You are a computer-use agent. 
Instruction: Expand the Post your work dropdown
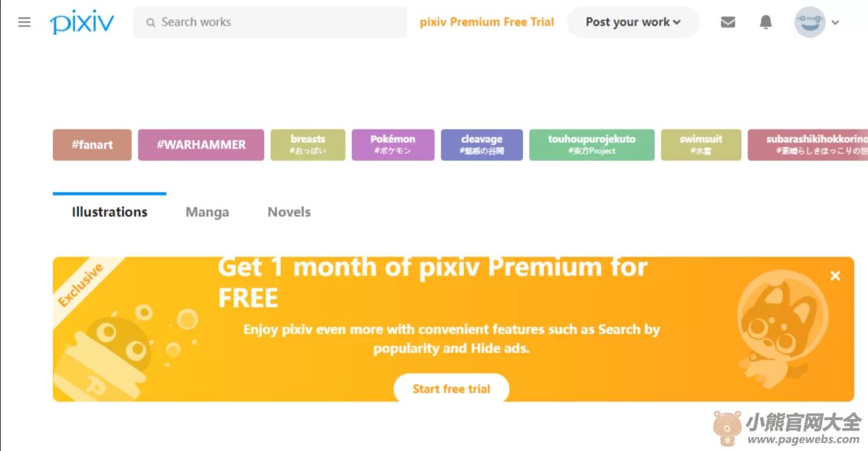tap(633, 22)
